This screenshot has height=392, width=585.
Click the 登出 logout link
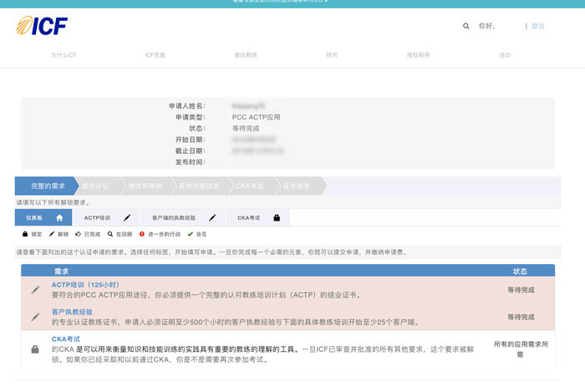537,26
